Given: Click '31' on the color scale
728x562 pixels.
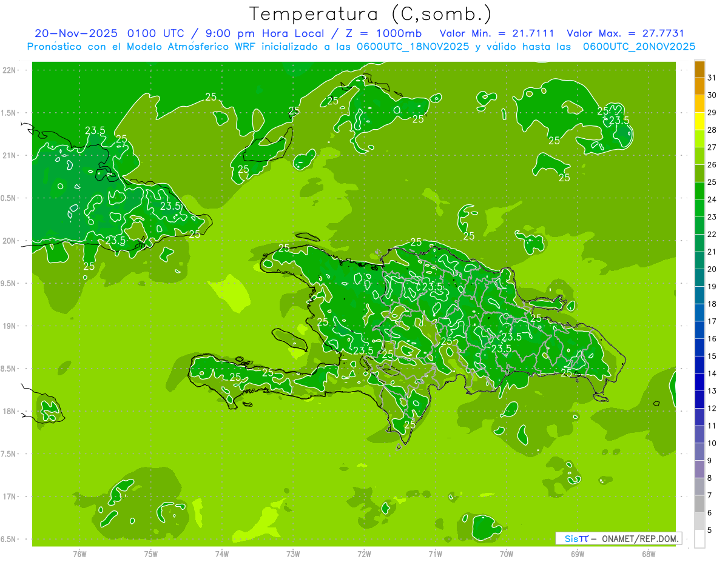Looking at the screenshot, I should pos(712,78).
